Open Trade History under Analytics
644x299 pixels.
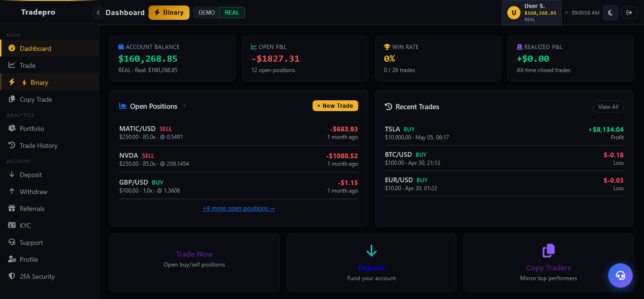click(50, 145)
